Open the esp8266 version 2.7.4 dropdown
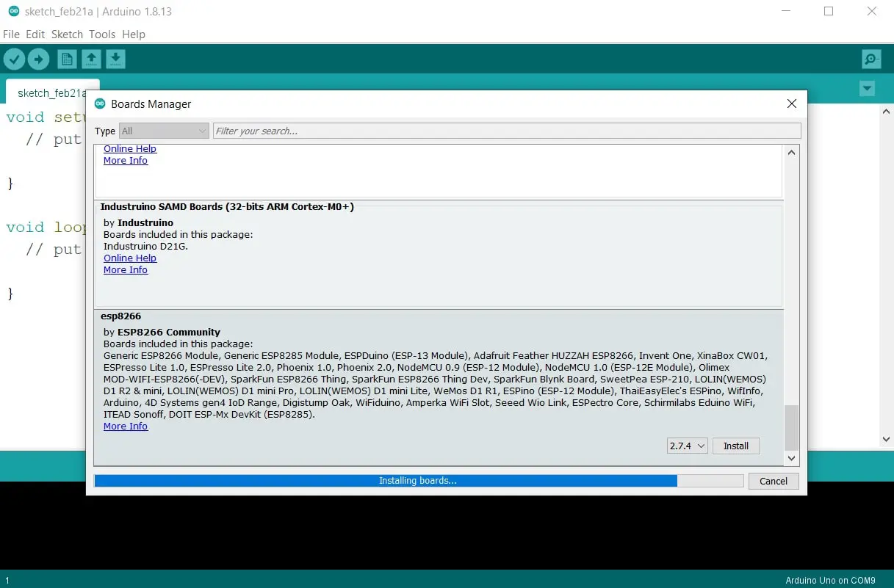Image resolution: width=894 pixels, height=588 pixels. (x=688, y=446)
